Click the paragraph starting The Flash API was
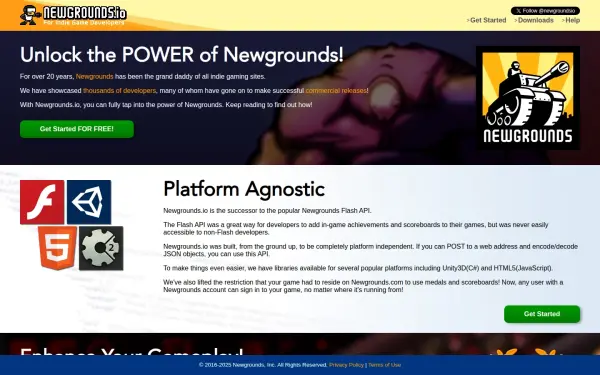Viewport: 600px width, 375px height. point(356,228)
